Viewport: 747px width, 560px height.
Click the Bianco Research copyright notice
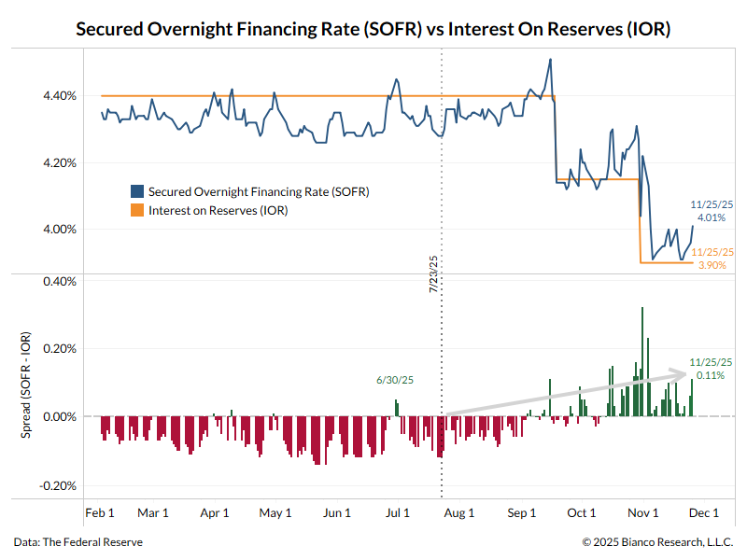(x=657, y=541)
